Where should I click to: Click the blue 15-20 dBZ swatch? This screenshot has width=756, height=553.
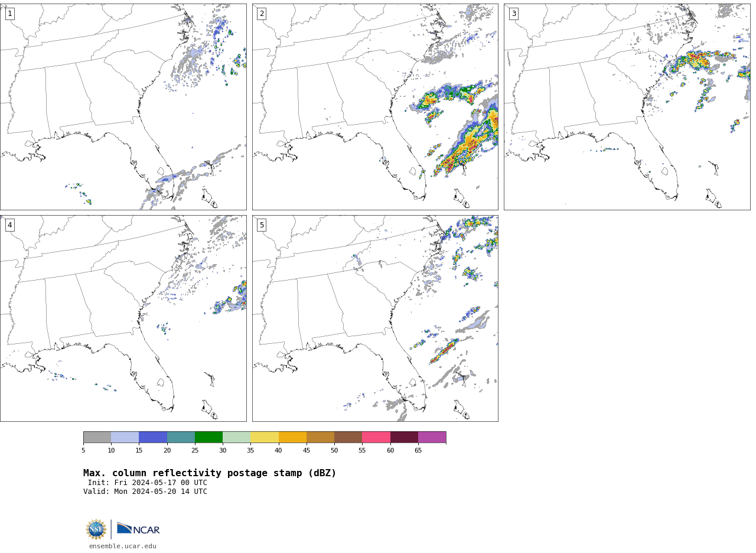[x=153, y=437]
